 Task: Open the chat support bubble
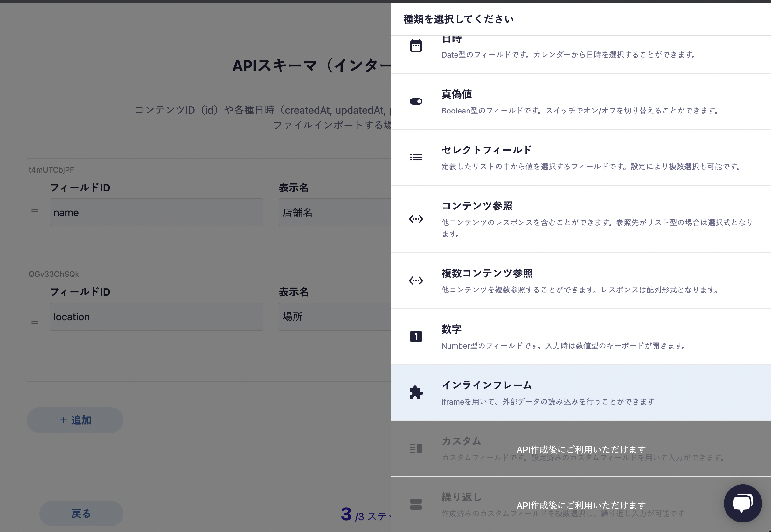(743, 503)
